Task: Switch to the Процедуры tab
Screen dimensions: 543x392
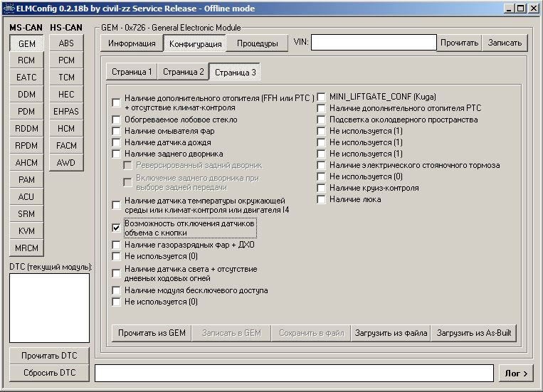Action: pos(258,43)
